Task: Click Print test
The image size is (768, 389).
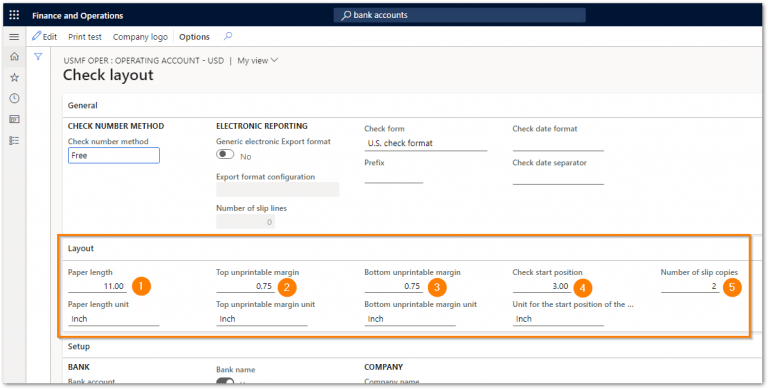Action: (x=85, y=37)
